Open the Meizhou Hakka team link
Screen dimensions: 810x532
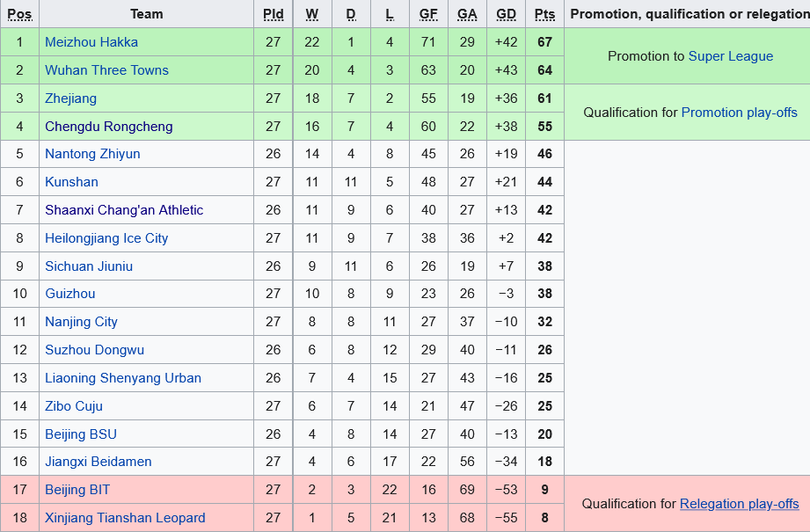91,42
